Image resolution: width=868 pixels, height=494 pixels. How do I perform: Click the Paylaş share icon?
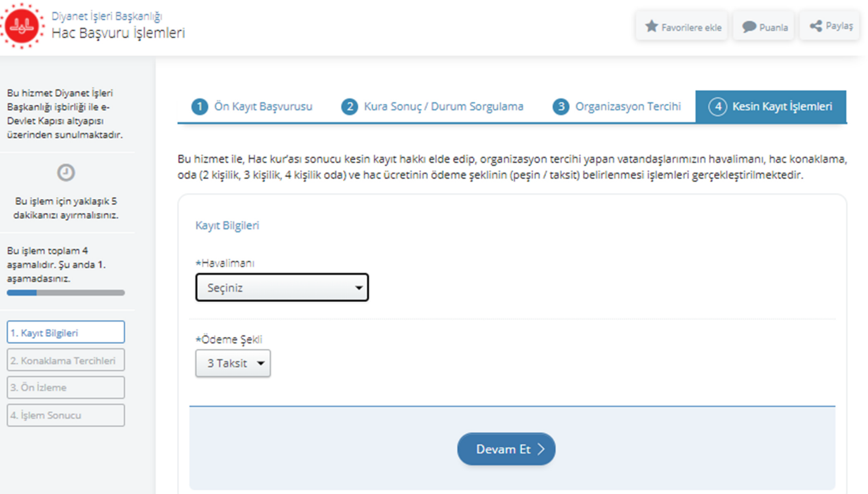tap(816, 25)
